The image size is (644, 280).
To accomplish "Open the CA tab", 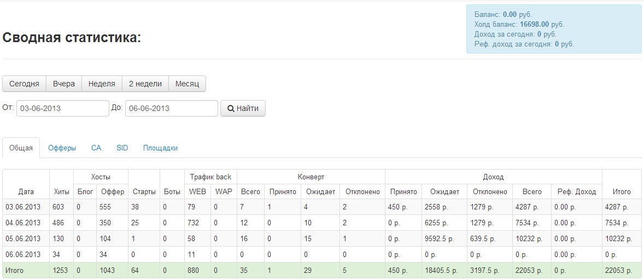I will 96,148.
